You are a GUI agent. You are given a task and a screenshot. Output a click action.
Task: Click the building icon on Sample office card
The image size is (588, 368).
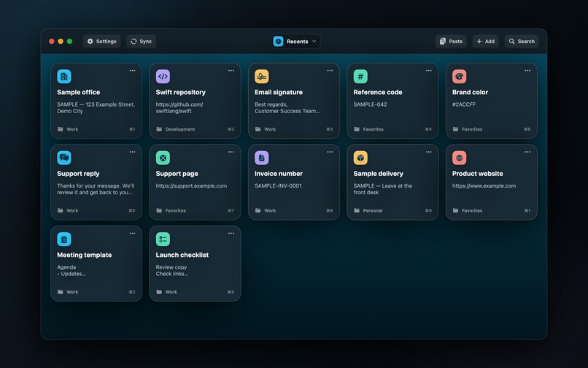pyautogui.click(x=64, y=77)
